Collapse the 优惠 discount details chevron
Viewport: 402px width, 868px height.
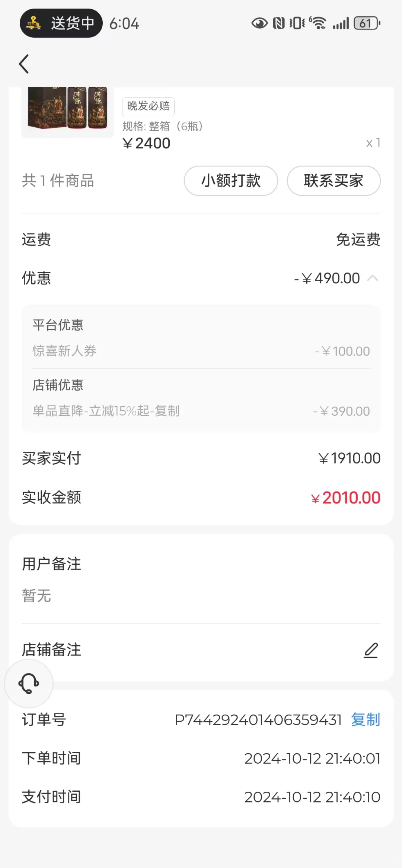[373, 278]
